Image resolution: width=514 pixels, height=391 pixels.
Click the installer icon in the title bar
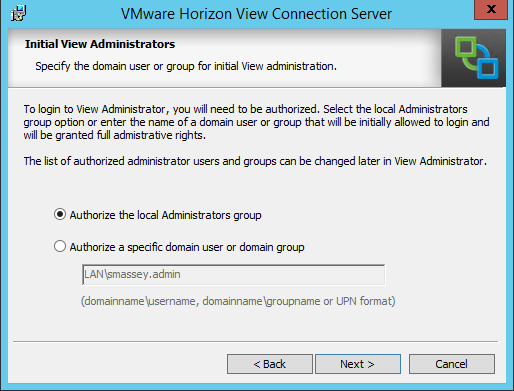click(x=18, y=13)
